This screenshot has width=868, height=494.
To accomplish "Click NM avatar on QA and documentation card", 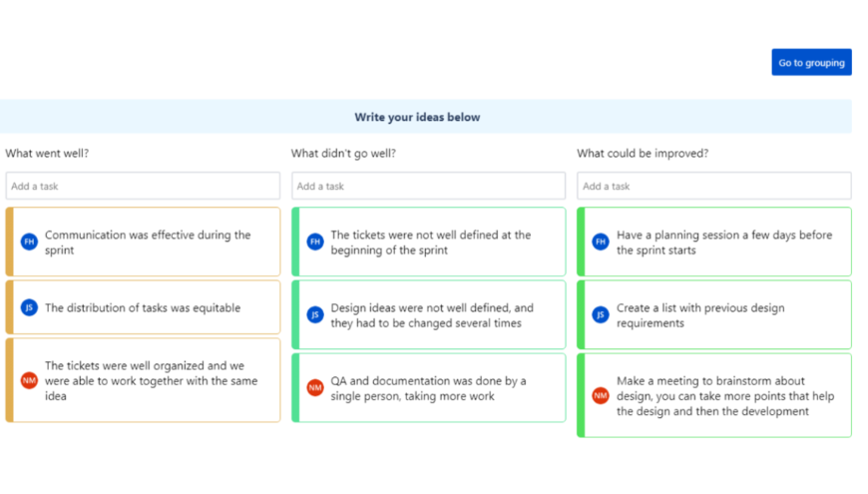I will 315,387.
